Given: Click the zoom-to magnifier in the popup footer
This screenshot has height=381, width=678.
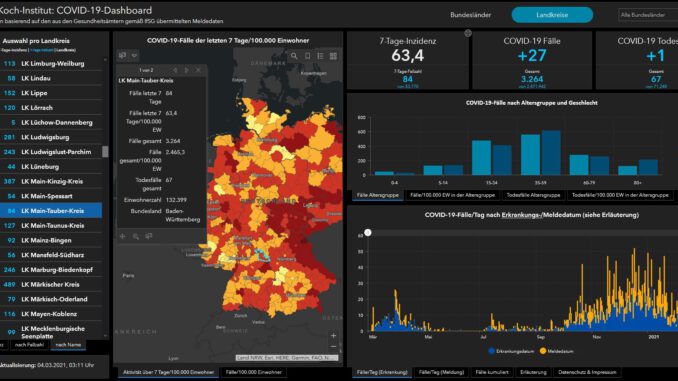Looking at the screenshot, I should 136,236.
